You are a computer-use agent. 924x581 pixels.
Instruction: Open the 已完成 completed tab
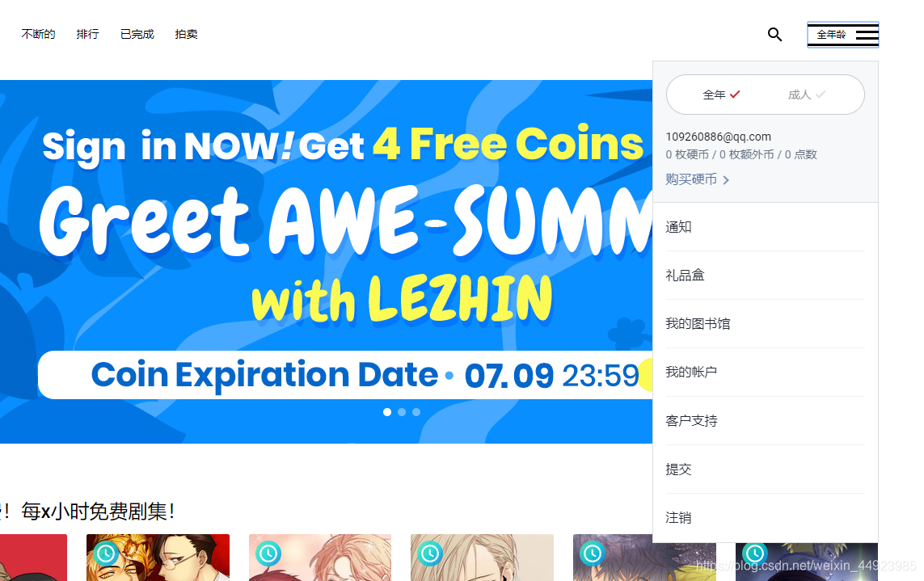[x=137, y=34]
